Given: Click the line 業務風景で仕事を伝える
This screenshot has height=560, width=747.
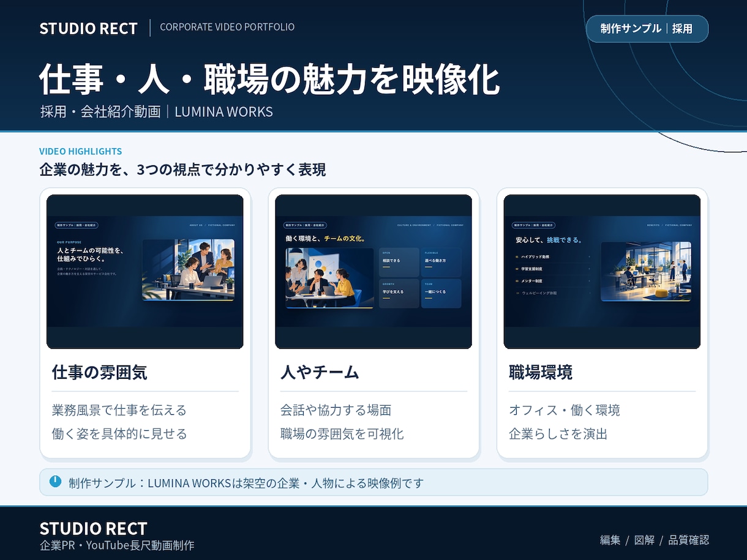Looking at the screenshot, I should click(119, 410).
